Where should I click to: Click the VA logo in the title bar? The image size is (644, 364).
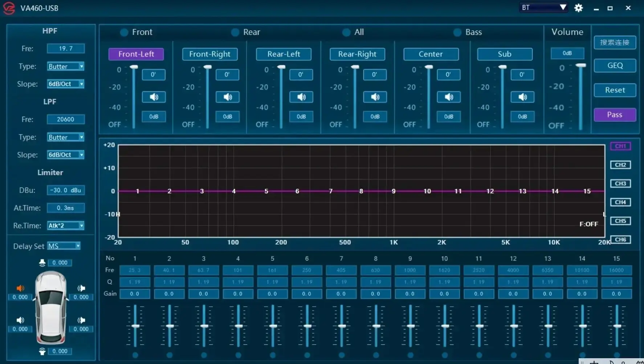8,8
